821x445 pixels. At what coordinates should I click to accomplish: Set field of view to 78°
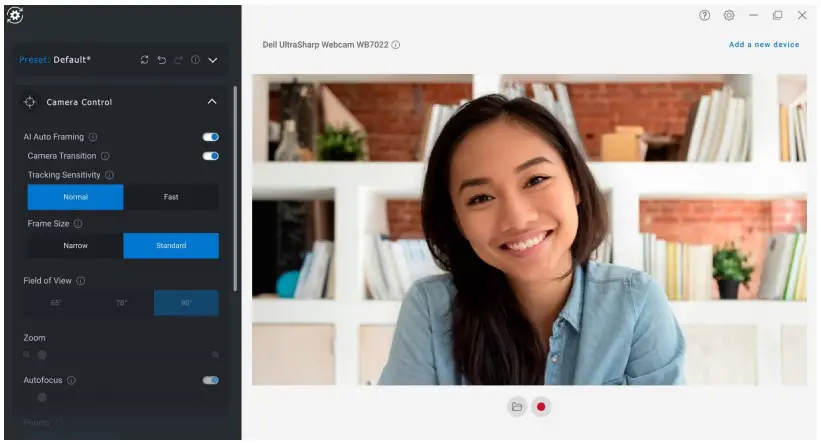(121, 303)
